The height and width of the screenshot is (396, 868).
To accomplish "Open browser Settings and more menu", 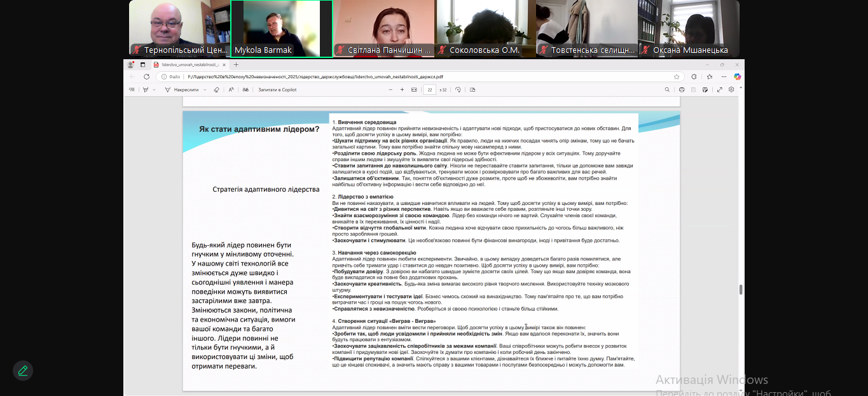I will [724, 76].
